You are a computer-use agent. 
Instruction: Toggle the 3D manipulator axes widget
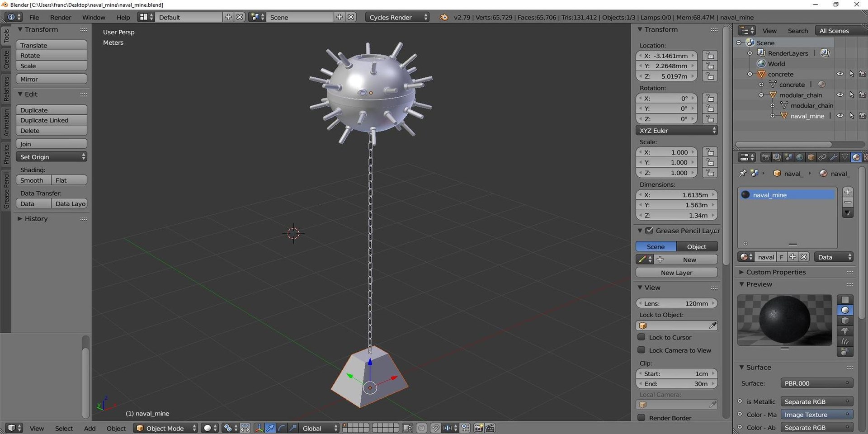click(x=259, y=428)
